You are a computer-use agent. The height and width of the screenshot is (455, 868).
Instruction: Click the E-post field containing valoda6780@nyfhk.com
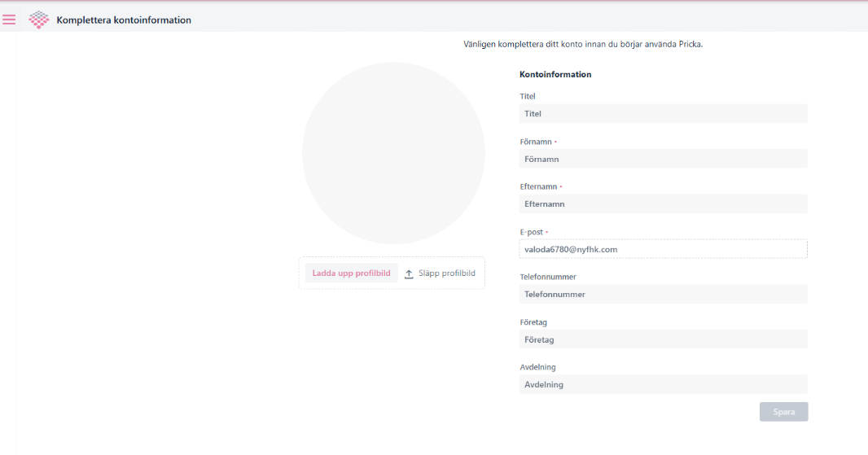click(x=663, y=249)
